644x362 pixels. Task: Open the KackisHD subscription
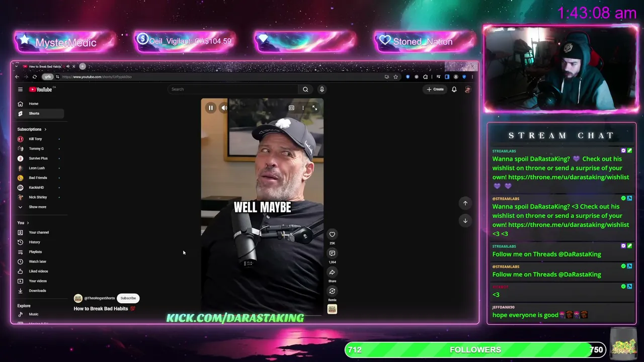click(39, 188)
